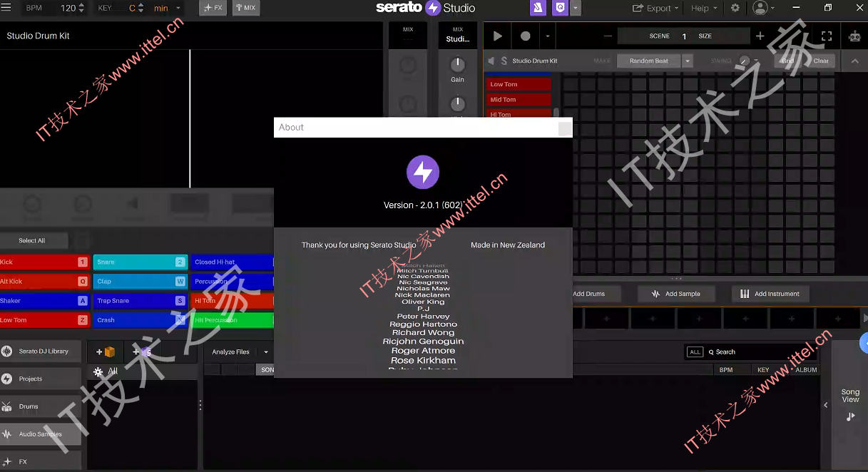
Task: Switch to Song View
Action: coord(850,404)
